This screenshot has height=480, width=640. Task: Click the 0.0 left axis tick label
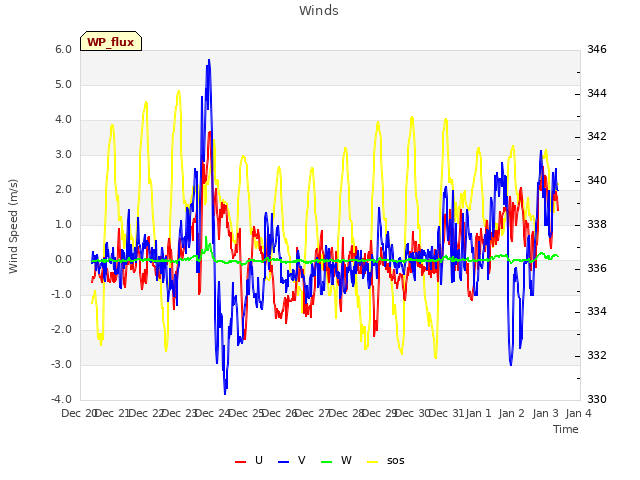pyautogui.click(x=63, y=259)
